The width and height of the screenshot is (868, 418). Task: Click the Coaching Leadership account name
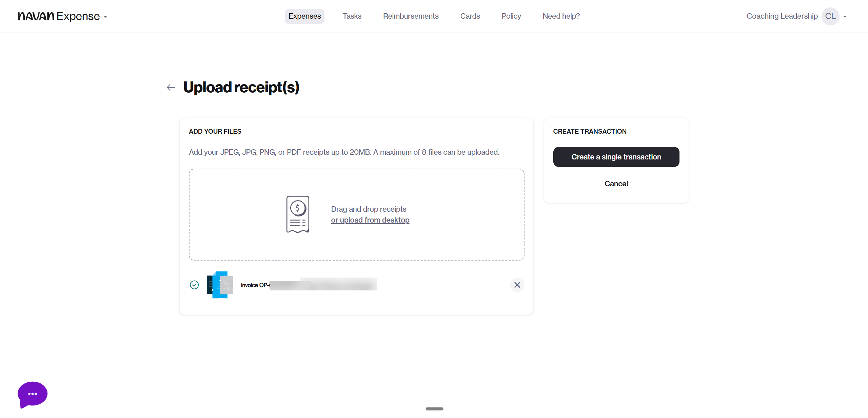tap(782, 16)
